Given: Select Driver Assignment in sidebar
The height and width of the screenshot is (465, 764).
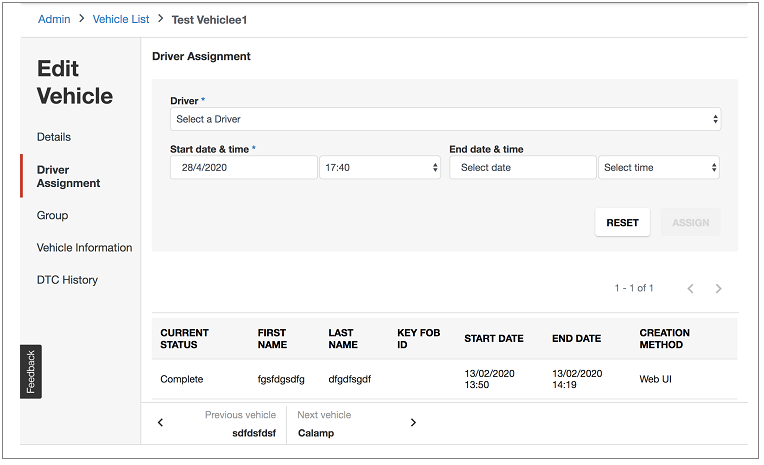Looking at the screenshot, I should (69, 176).
